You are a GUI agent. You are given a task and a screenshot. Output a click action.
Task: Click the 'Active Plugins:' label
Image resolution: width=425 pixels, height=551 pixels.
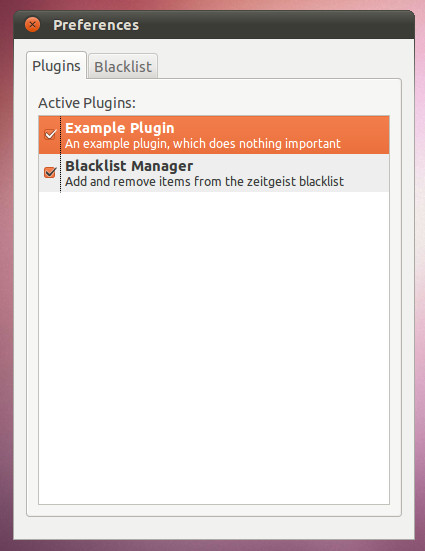[87, 103]
